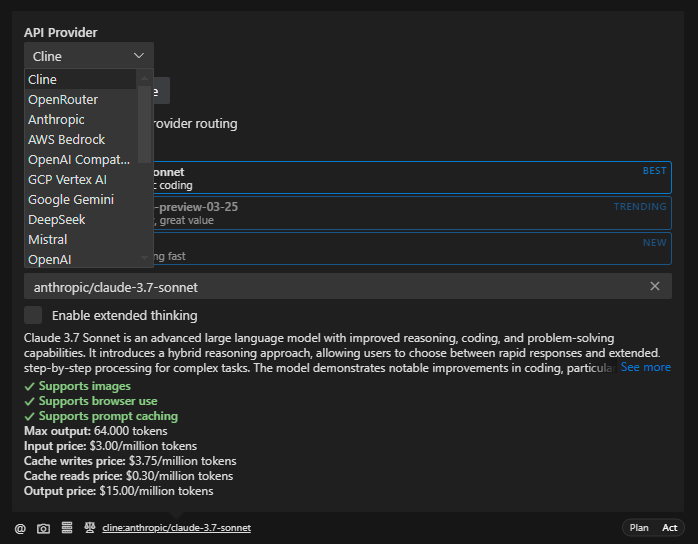Click the Supports prompt caching line
This screenshot has width=698, height=544.
tap(101, 416)
